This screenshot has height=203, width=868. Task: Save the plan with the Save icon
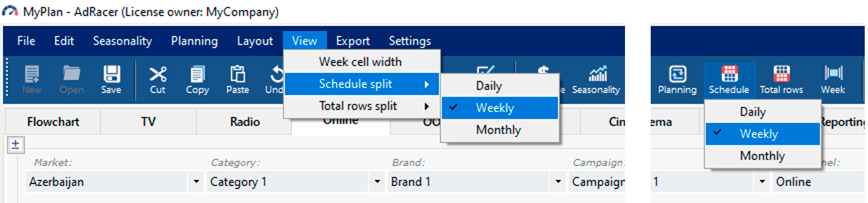[x=111, y=80]
